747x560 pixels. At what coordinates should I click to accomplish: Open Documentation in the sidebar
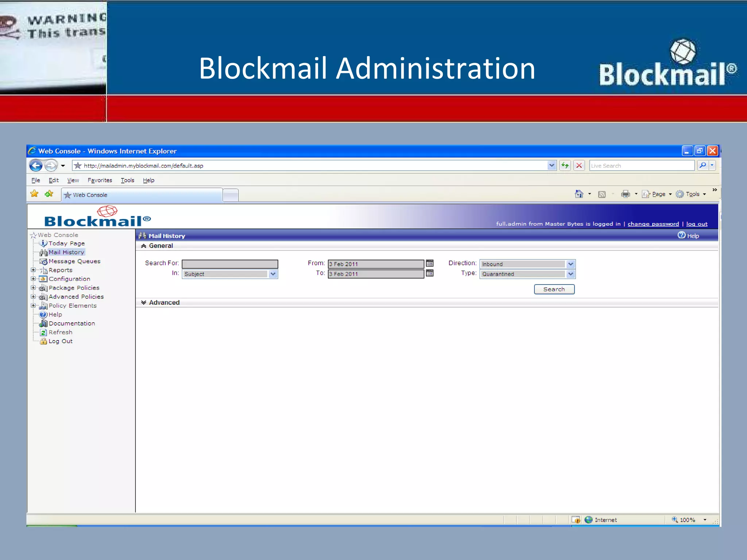tap(72, 323)
